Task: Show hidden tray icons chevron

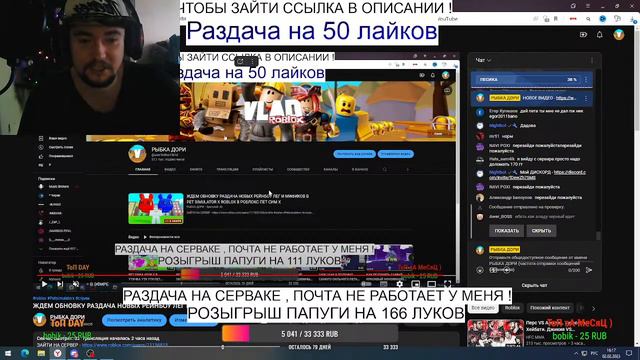Action: 576,353
